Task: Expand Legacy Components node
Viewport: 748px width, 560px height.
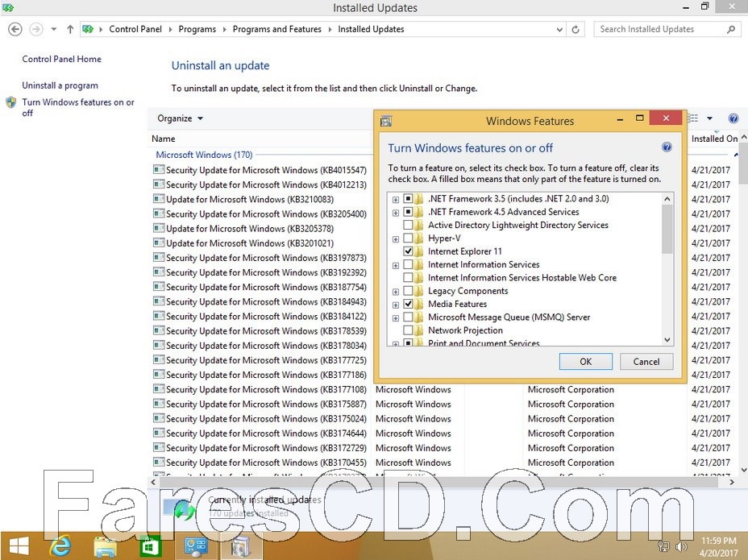Action: coord(396,292)
